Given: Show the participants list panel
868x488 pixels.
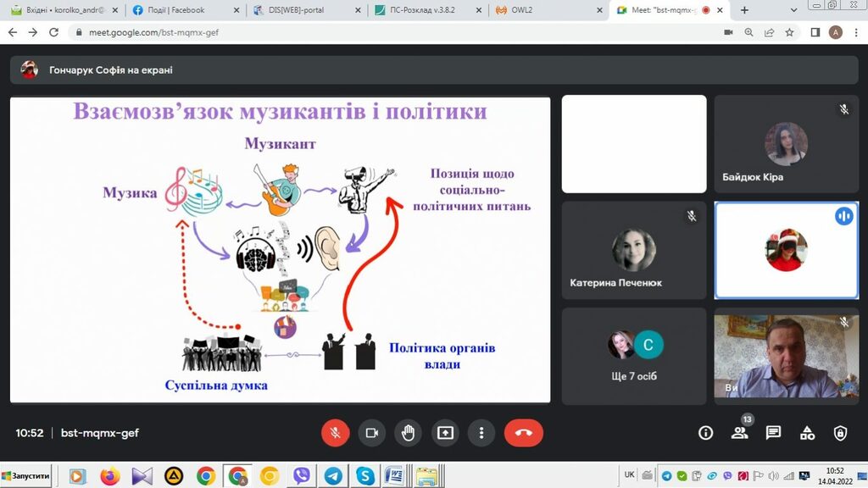Looking at the screenshot, I should (739, 433).
